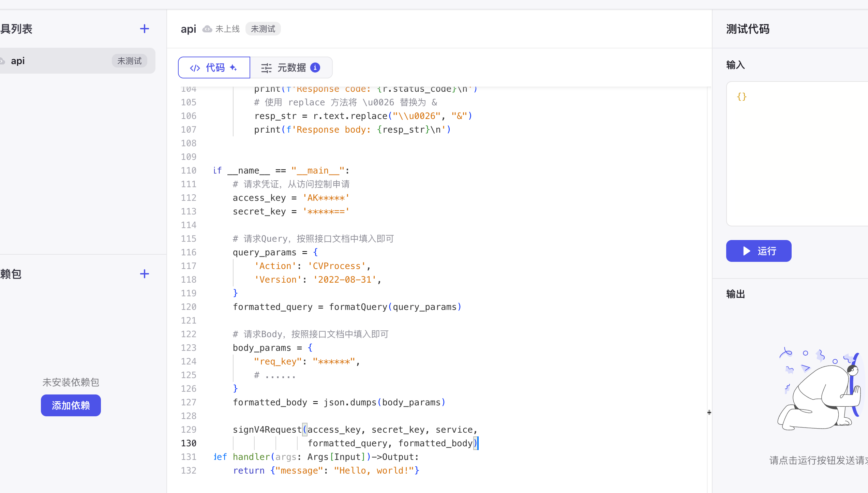Click the 未测试 badge in page header
Image resolution: width=868 pixels, height=493 pixels.
[263, 29]
